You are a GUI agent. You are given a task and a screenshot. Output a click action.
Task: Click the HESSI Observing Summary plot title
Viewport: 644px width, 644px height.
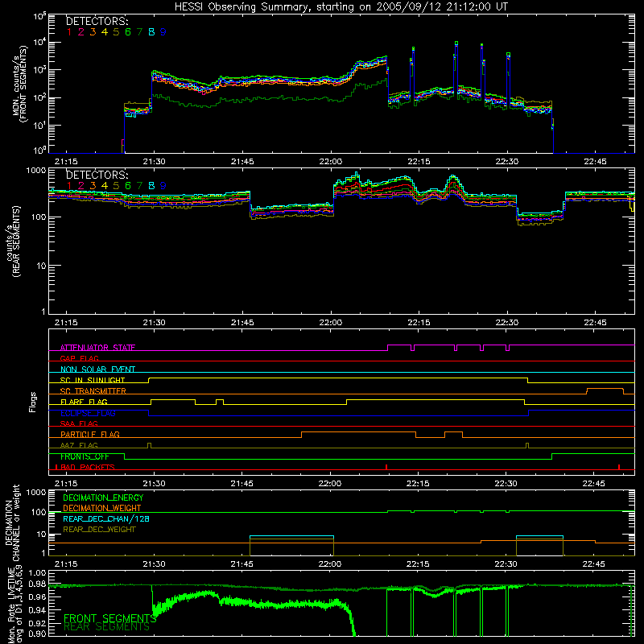point(341,7)
